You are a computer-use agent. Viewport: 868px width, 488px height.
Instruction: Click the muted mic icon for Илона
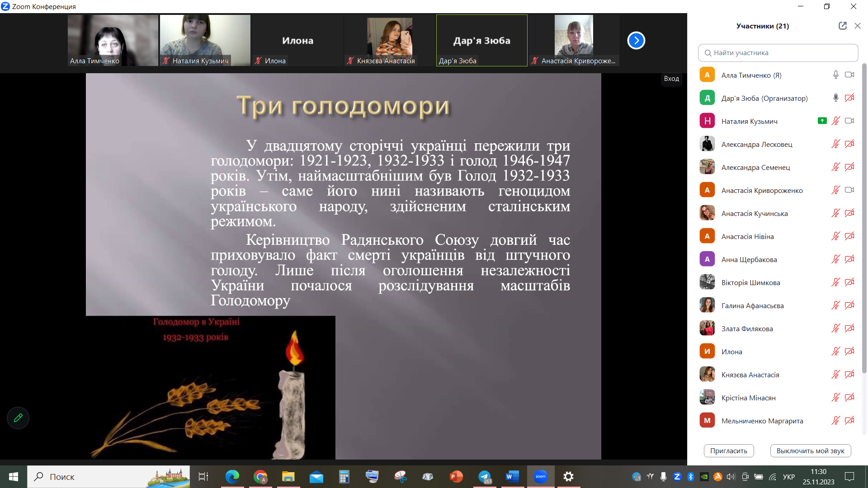[835, 352]
